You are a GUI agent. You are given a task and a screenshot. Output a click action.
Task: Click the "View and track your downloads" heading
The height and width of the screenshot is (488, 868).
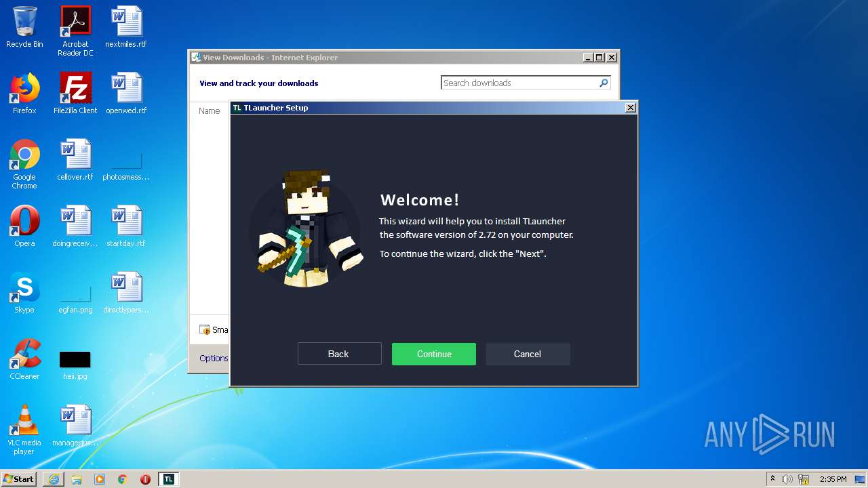click(258, 83)
